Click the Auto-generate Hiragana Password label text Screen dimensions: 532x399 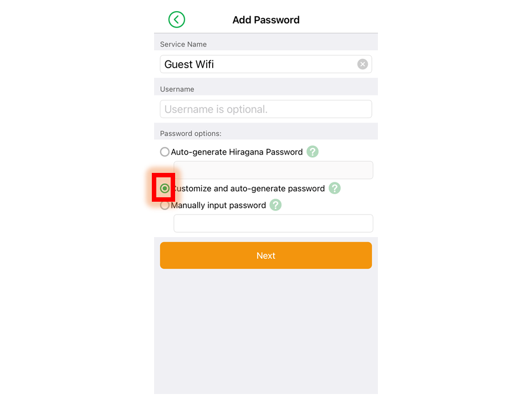point(237,152)
